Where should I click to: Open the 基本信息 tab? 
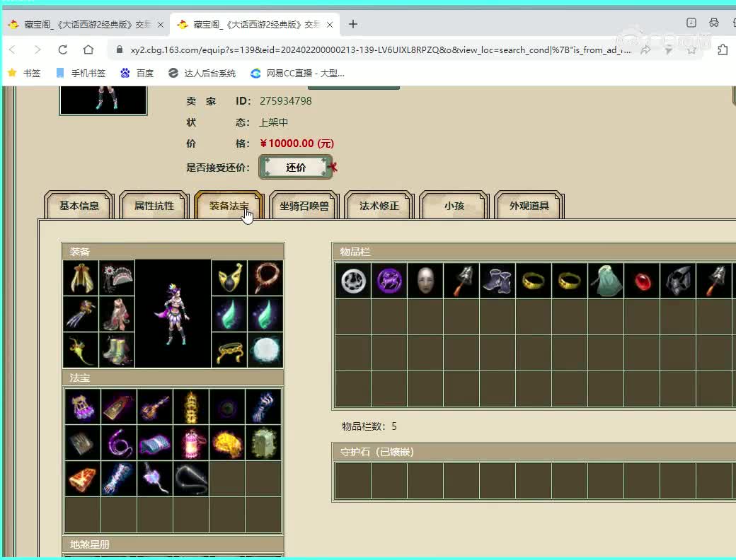click(79, 206)
